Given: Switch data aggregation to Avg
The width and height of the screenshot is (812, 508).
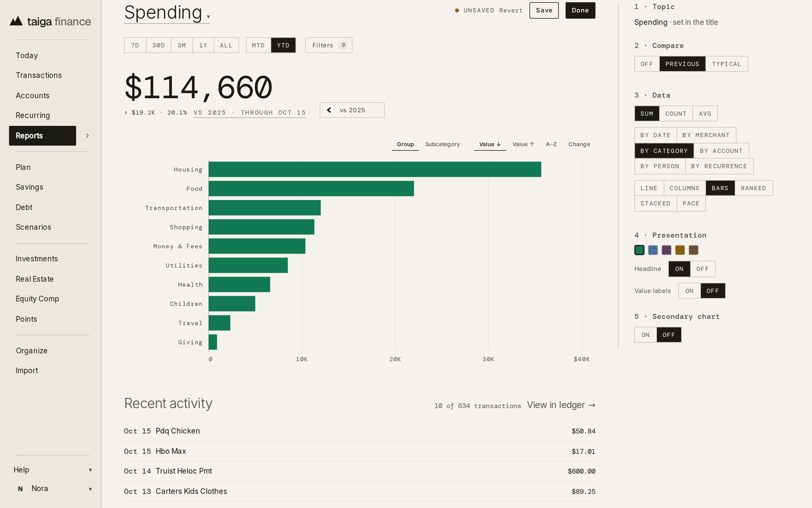Looking at the screenshot, I should tap(705, 113).
